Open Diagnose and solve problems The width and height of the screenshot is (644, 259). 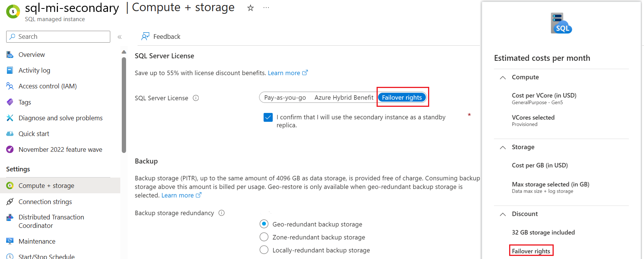(60, 118)
